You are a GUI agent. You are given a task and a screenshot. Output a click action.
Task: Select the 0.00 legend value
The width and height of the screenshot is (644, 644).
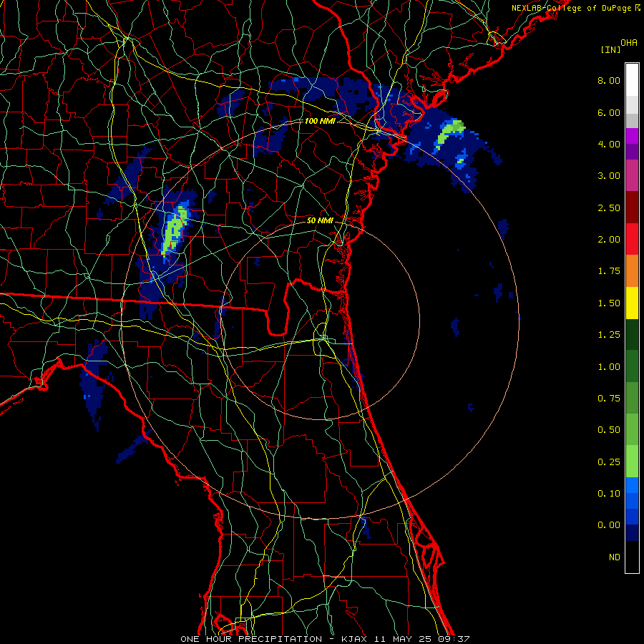coord(609,525)
